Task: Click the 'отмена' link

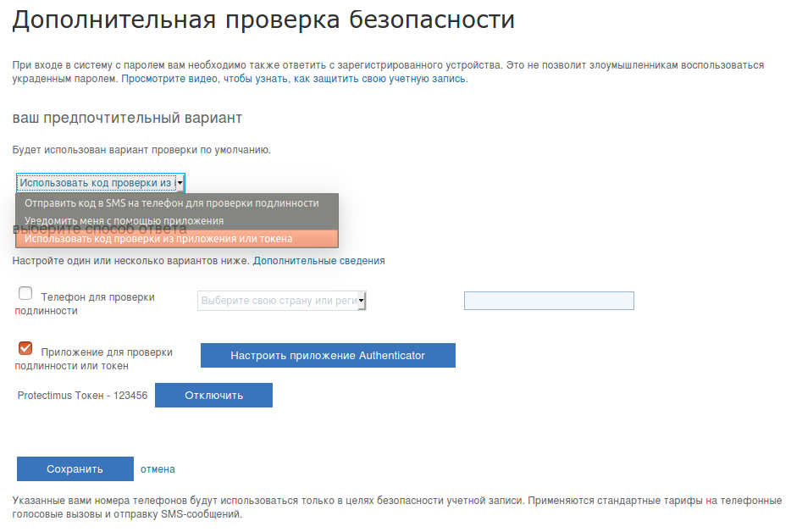Action: pyautogui.click(x=158, y=469)
